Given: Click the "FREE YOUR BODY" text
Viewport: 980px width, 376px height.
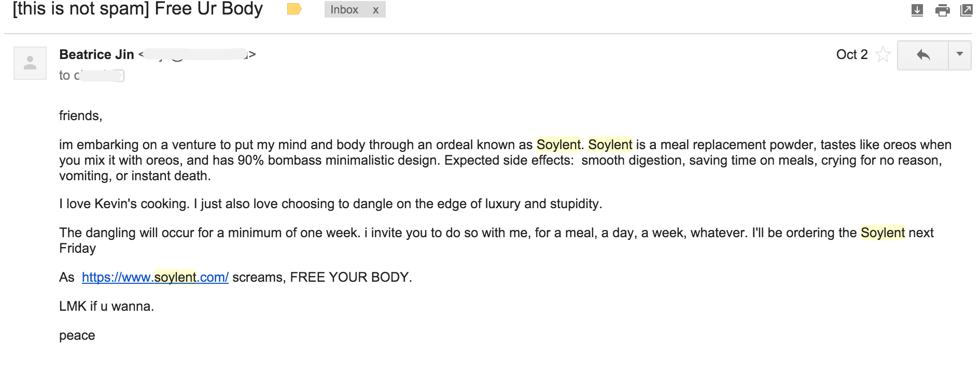Looking at the screenshot, I should (351, 277).
